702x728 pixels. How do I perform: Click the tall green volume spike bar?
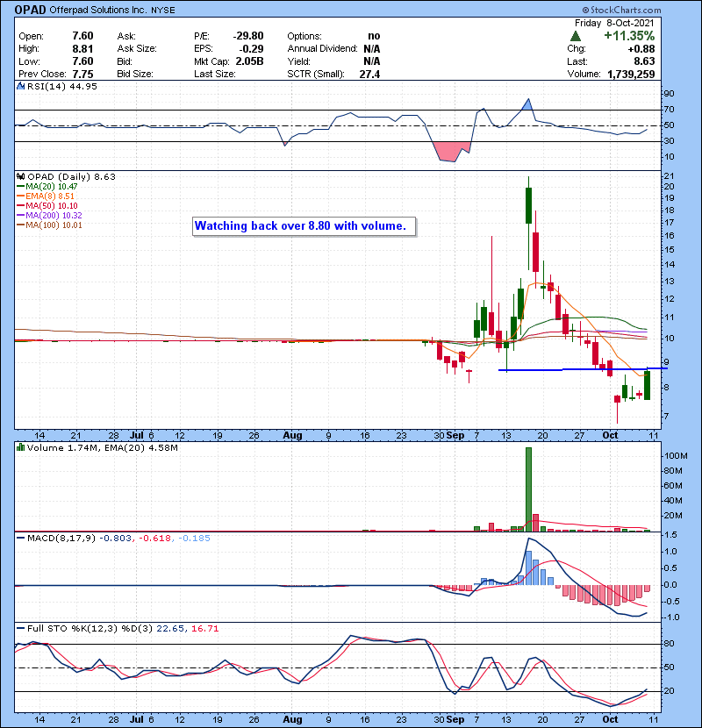coord(529,489)
